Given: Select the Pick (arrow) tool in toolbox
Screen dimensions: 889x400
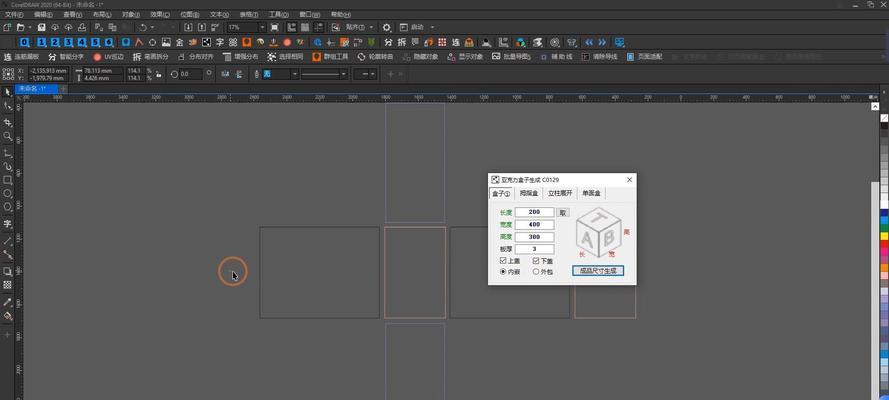Looking at the screenshot, I should 7,92.
